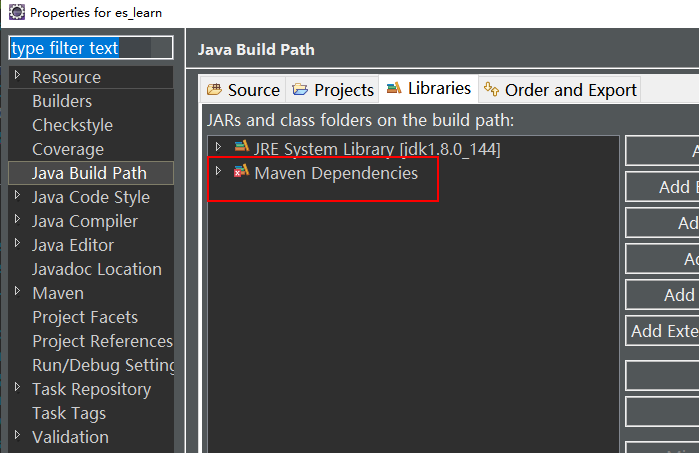
Task: Select Javadoc Location in the tree
Action: point(97,269)
